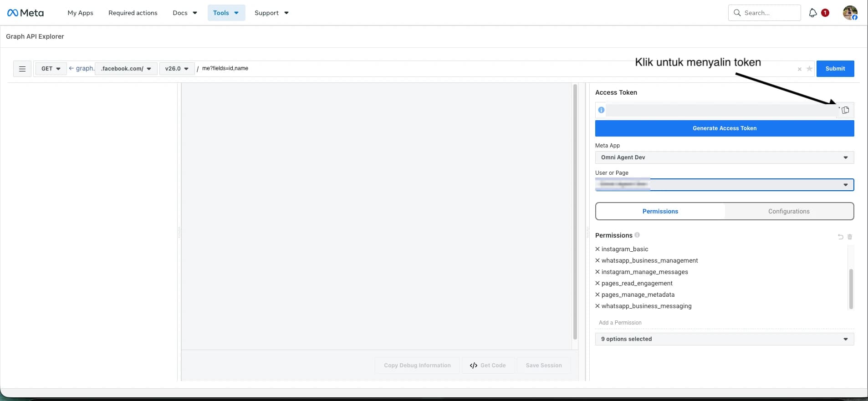Switch to the Configurations tab
This screenshot has height=401, width=868.
click(x=789, y=211)
